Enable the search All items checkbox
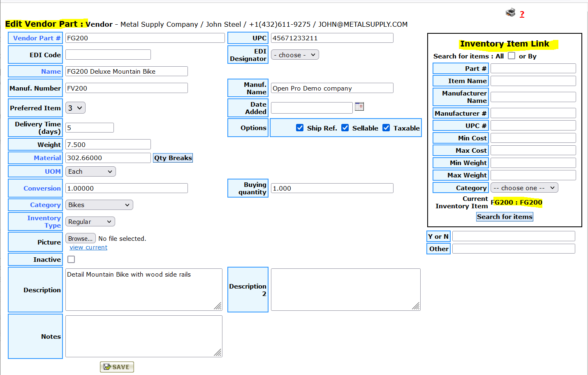 (512, 56)
